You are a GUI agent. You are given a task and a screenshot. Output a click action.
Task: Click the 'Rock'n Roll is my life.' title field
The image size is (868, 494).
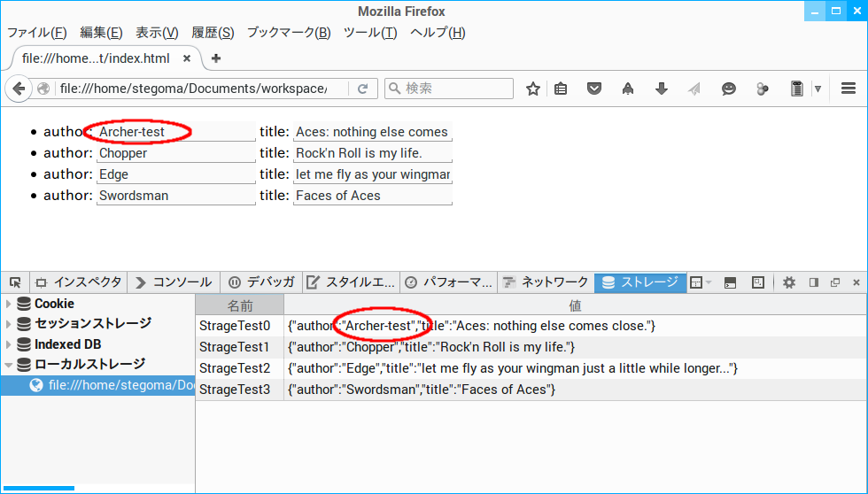[x=373, y=153]
